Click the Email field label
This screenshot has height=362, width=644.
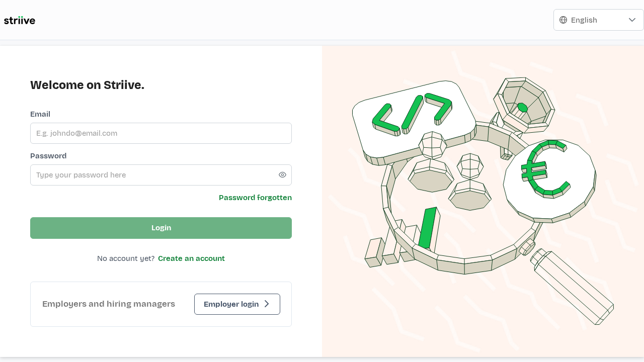40,114
